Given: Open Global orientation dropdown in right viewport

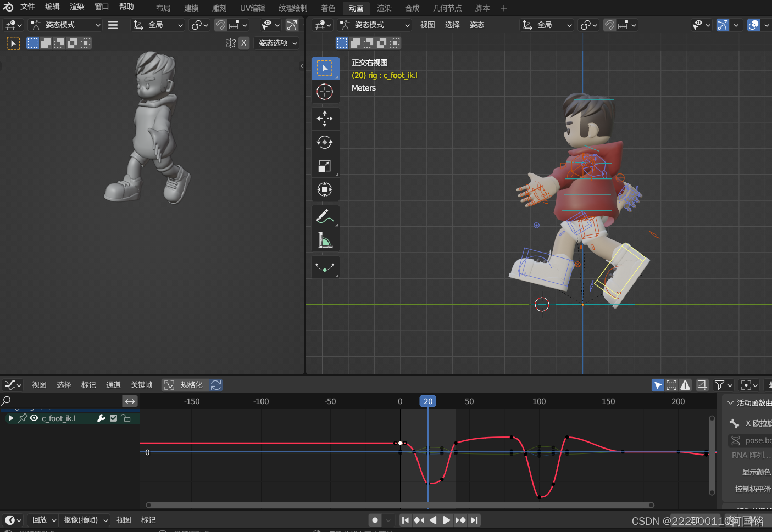Looking at the screenshot, I should (x=547, y=25).
